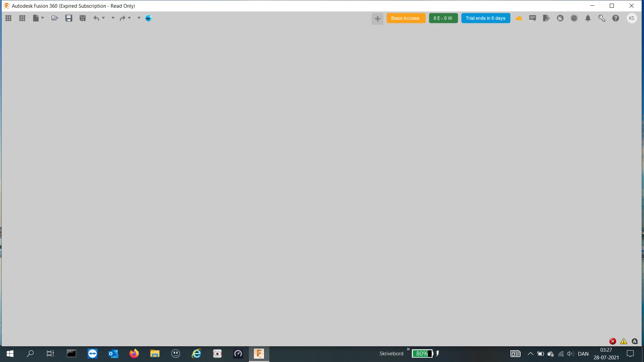Click the Basic Access button
This screenshot has height=362, width=644.
tap(406, 18)
